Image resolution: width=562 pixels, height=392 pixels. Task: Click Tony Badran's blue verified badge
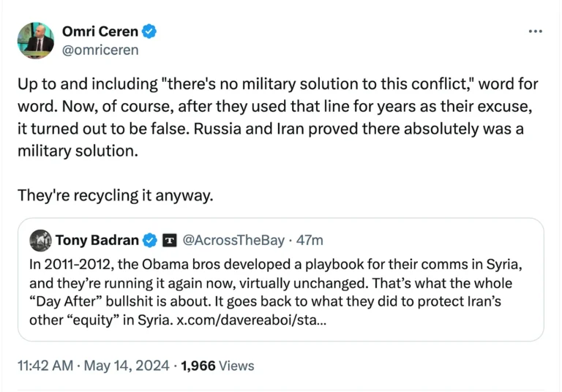[x=150, y=240]
